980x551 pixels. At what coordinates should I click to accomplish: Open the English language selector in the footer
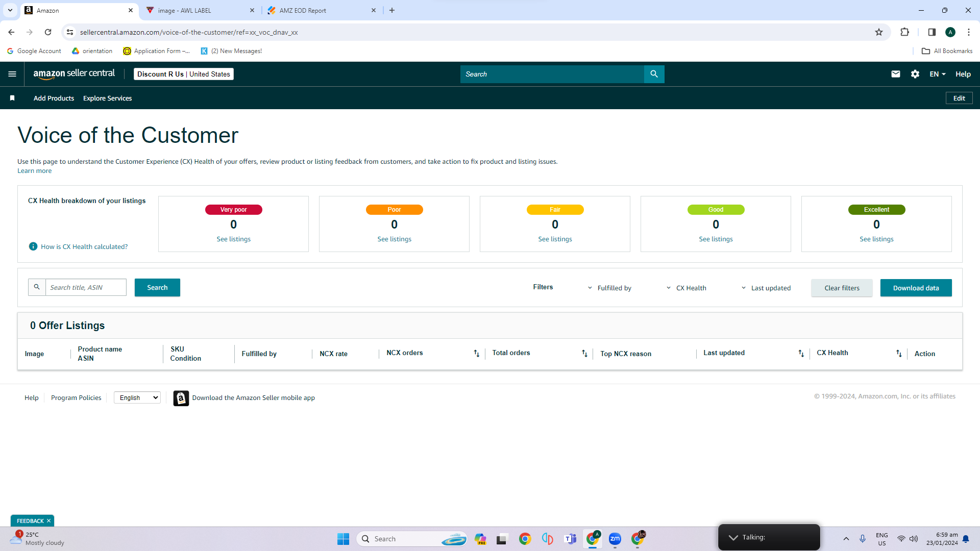point(137,398)
